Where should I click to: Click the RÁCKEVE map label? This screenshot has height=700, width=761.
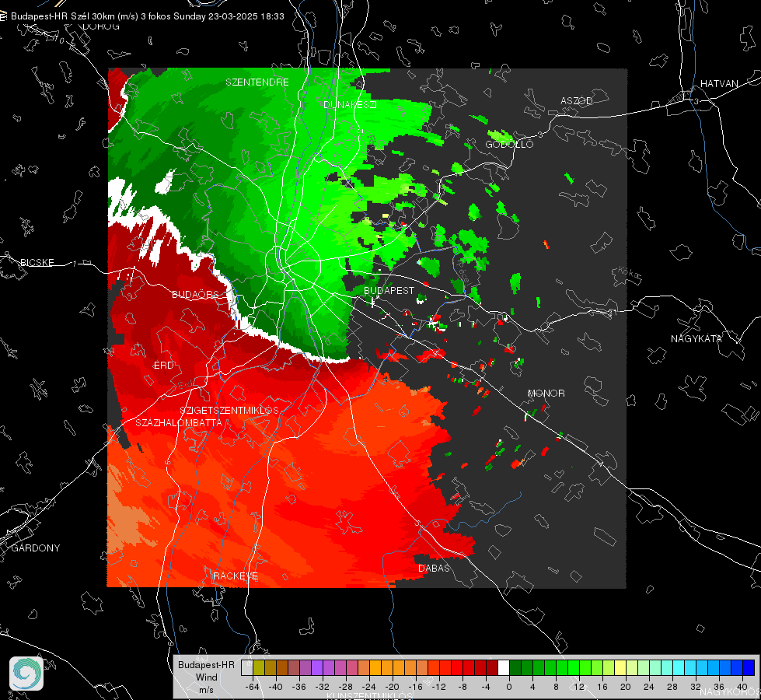point(236,576)
